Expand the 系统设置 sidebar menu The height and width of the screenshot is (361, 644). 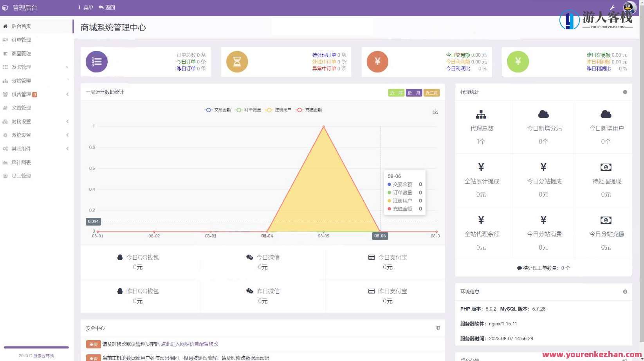(22, 135)
